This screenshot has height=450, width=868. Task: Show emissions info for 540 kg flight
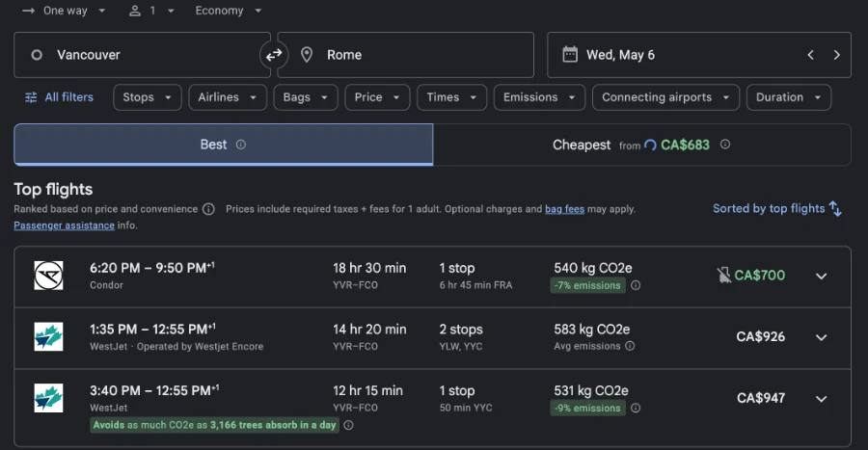[636, 285]
